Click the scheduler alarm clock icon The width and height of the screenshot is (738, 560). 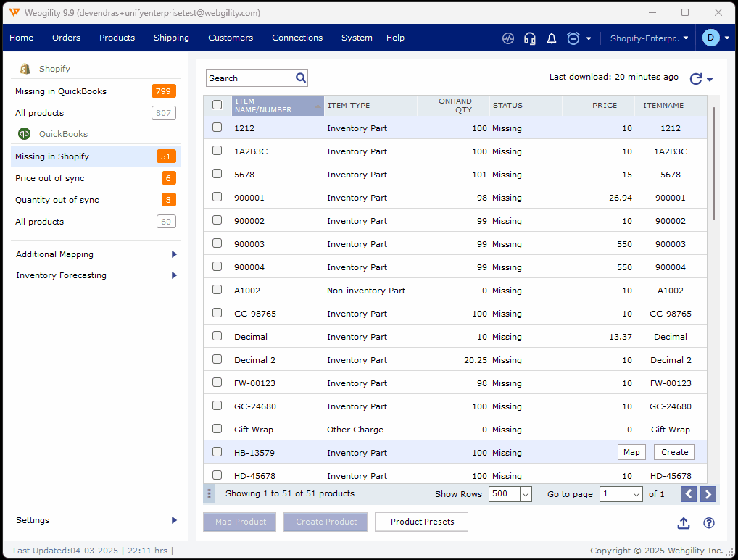(x=573, y=38)
